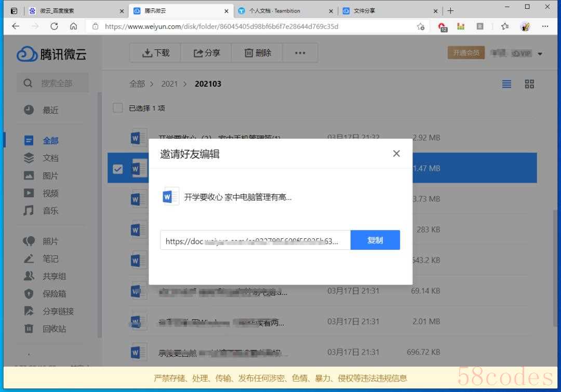Open the 音乐 music category
561x392 pixels.
point(50,211)
